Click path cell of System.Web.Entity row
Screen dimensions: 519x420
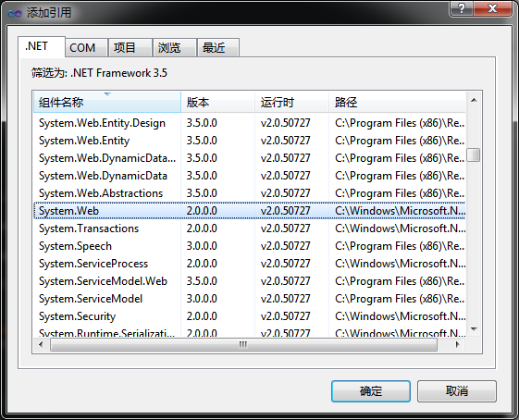(400, 141)
